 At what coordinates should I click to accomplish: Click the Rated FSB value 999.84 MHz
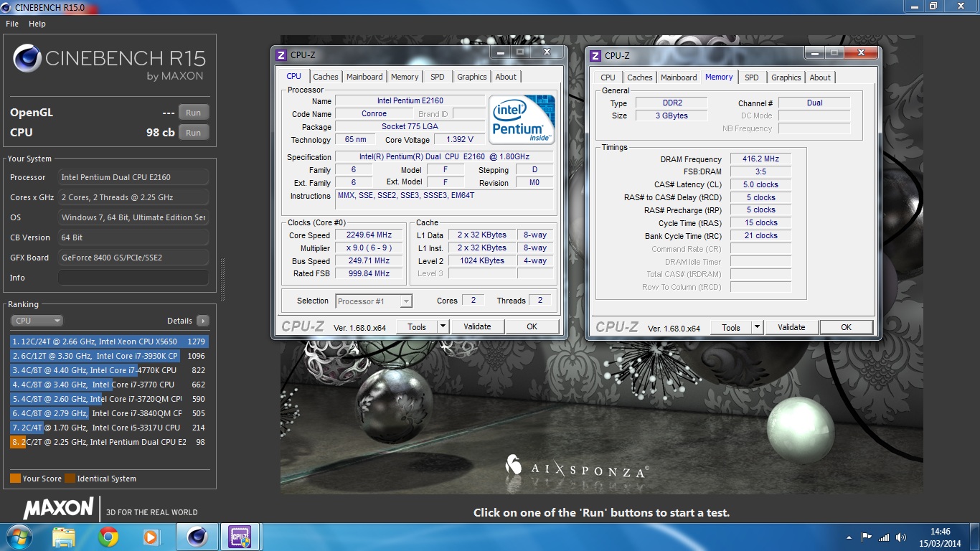(369, 273)
